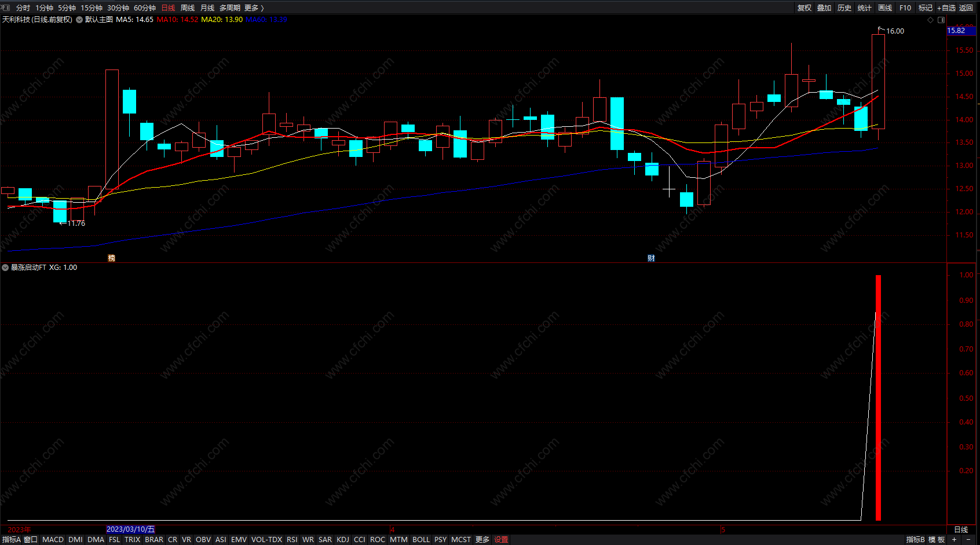Click the 模板 template button
The height and width of the screenshot is (545, 980).
[x=937, y=540]
